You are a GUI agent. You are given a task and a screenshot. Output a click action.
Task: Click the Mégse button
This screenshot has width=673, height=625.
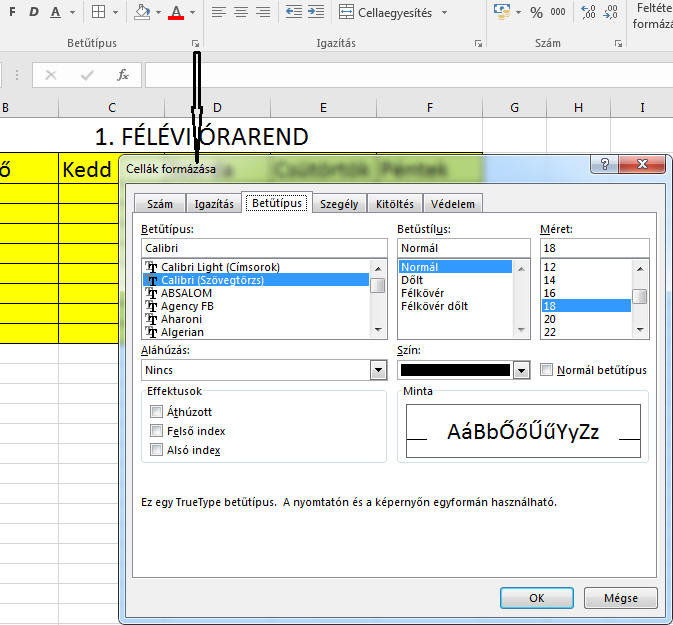[x=620, y=598]
